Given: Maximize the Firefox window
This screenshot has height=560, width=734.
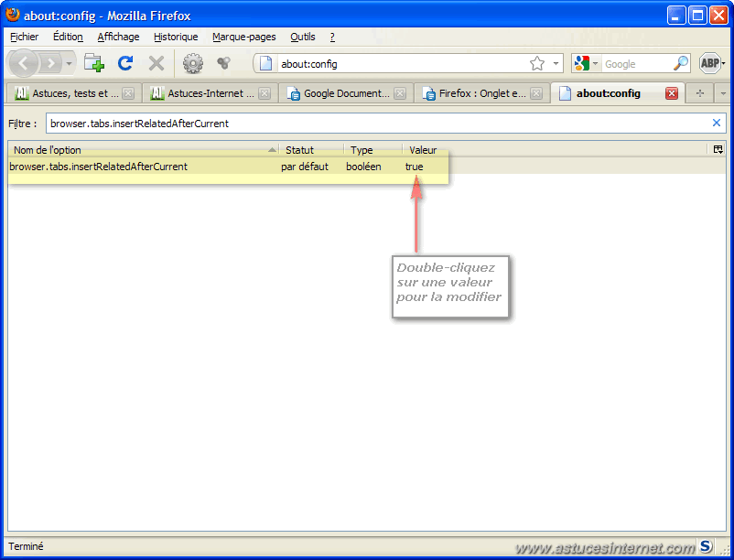Looking at the screenshot, I should [x=697, y=16].
